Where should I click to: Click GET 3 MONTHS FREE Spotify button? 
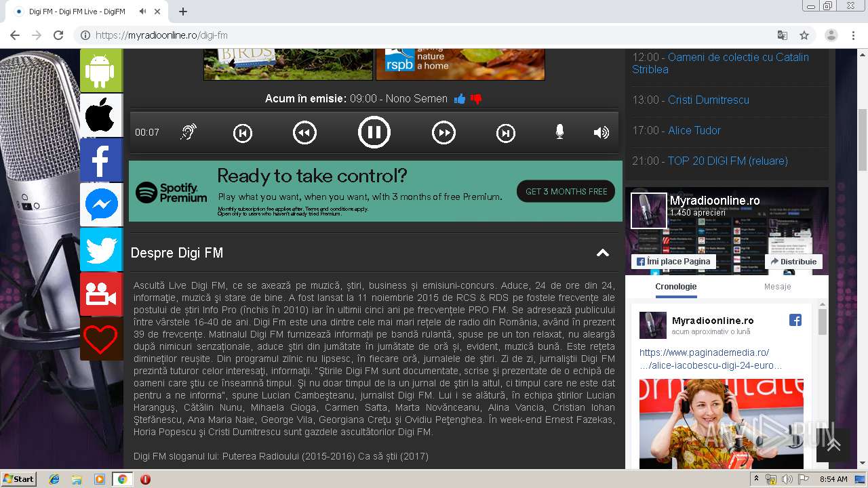click(566, 191)
